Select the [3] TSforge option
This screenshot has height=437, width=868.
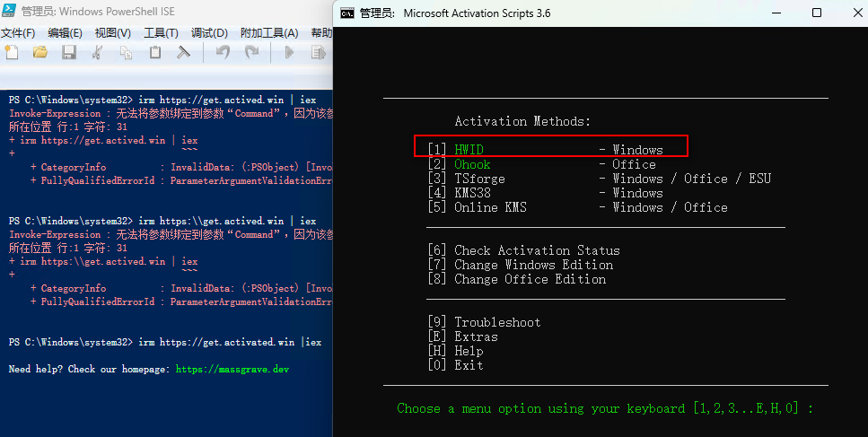[x=599, y=179]
